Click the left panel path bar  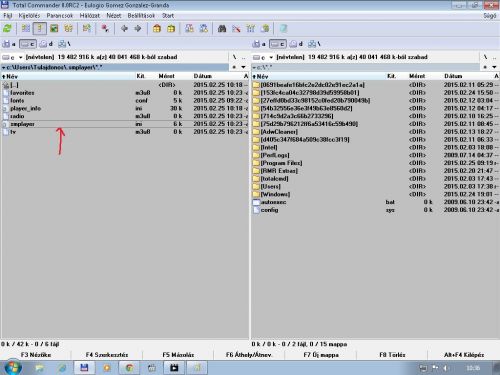point(115,67)
